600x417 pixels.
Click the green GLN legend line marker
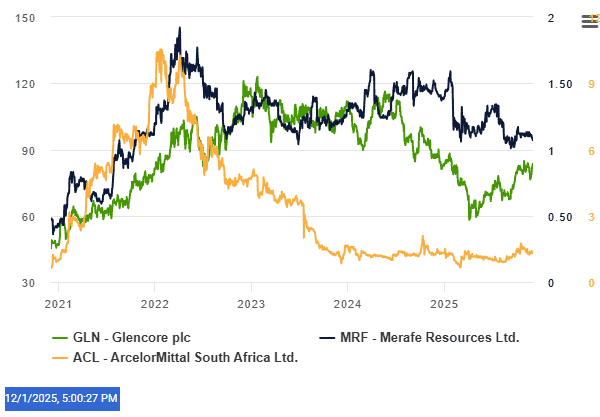click(58, 337)
